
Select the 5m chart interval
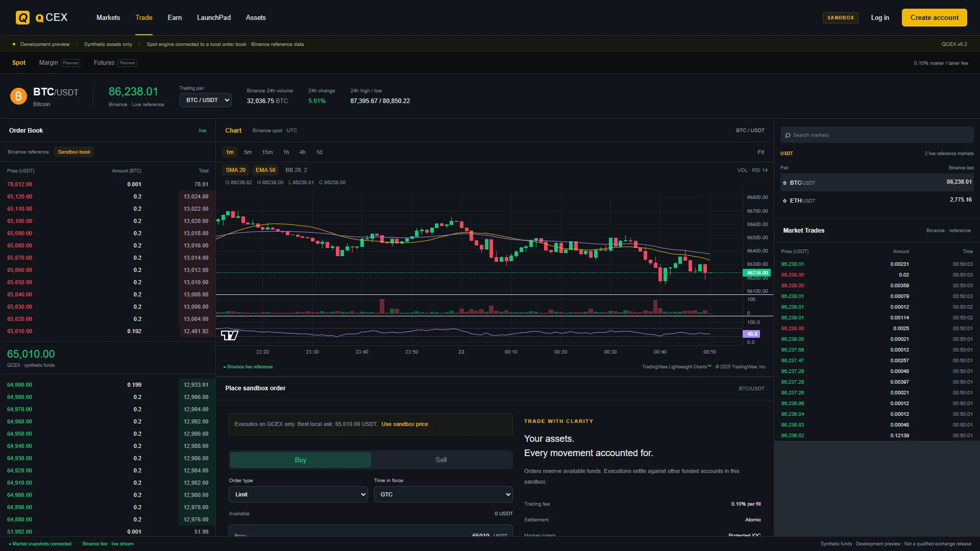coord(248,152)
